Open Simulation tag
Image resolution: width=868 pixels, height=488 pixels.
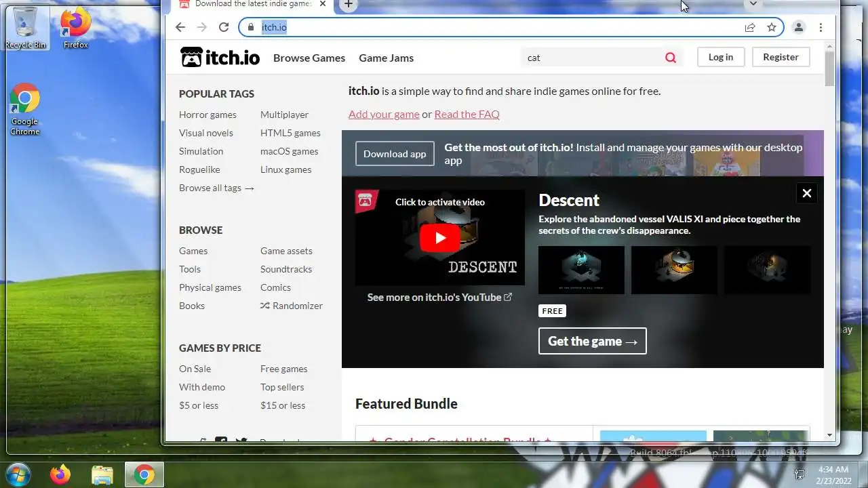[201, 151]
